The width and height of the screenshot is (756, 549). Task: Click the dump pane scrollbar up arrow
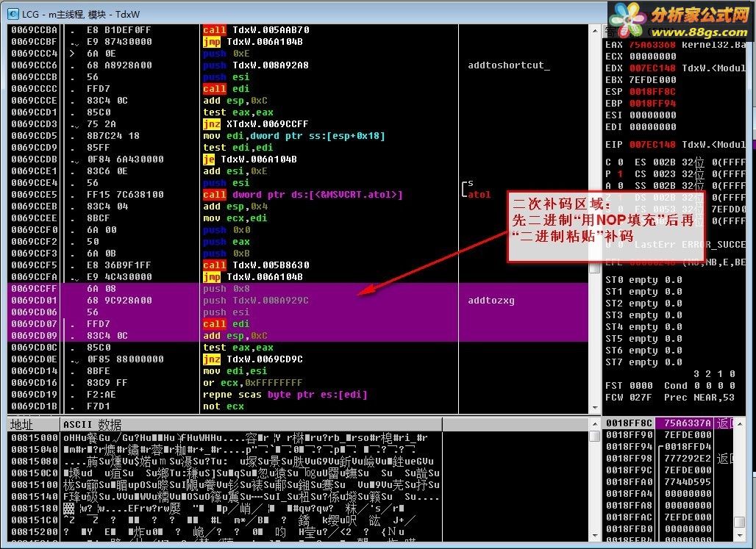coord(595,424)
